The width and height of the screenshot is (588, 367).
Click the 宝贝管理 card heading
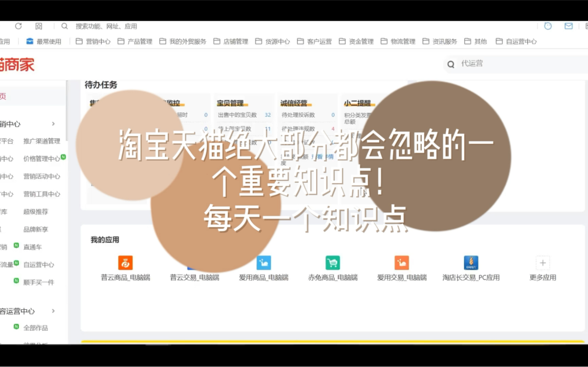coord(230,103)
